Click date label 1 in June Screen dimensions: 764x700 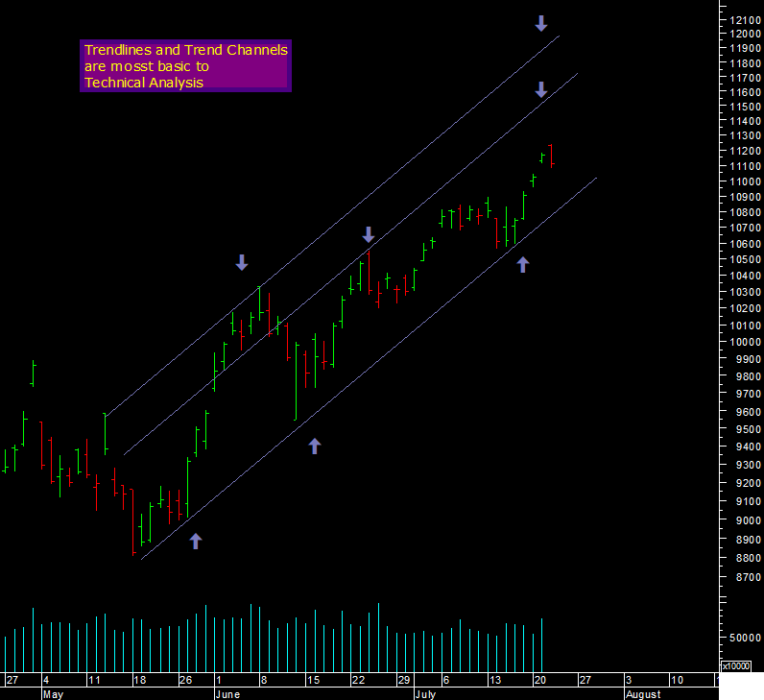pos(219,680)
